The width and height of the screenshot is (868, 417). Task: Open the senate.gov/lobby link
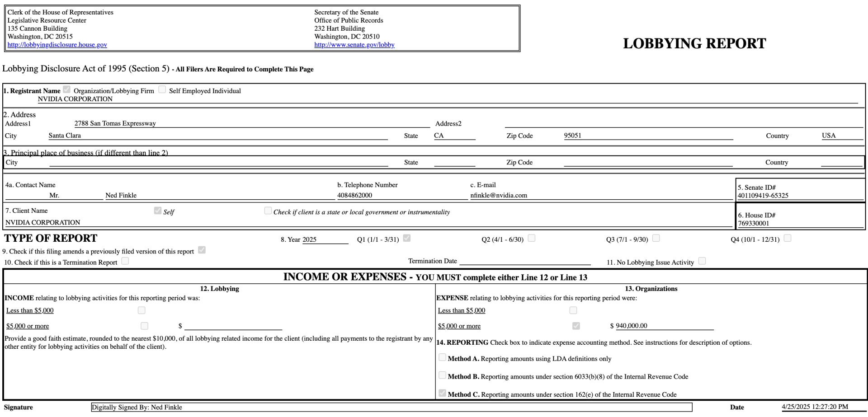tap(354, 45)
